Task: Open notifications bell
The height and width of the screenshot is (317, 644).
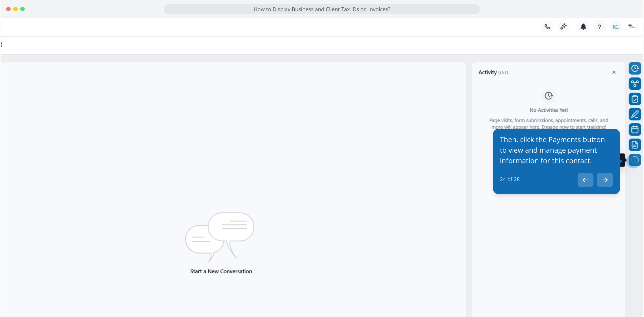Action: click(583, 27)
